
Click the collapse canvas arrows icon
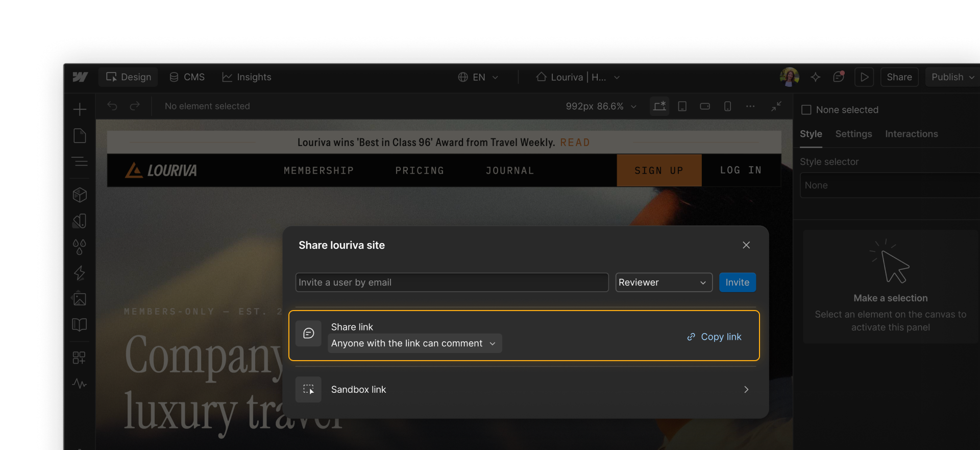pos(776,106)
